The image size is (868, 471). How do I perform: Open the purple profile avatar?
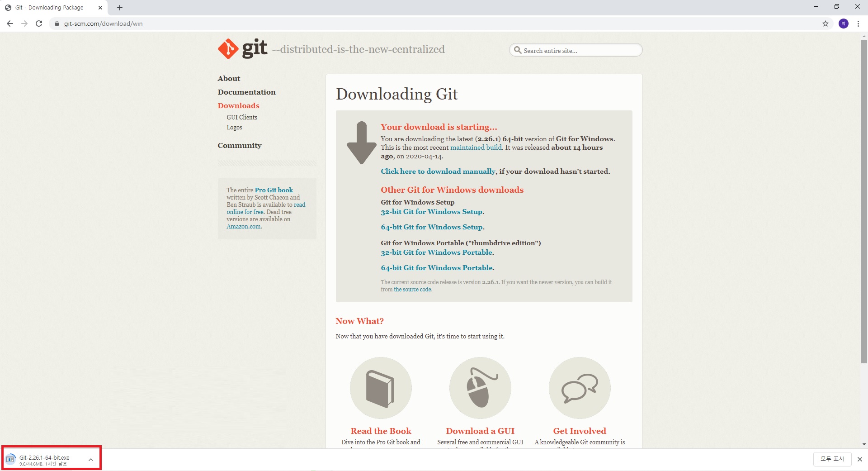point(844,24)
